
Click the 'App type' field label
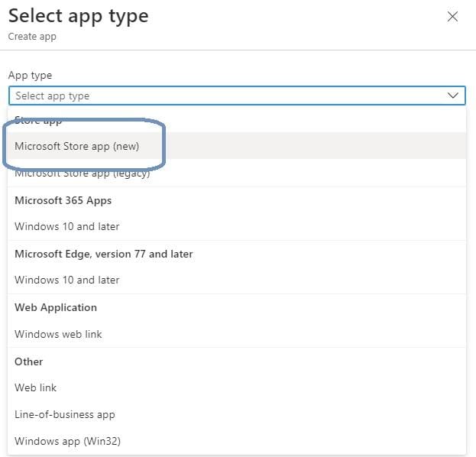(x=30, y=75)
